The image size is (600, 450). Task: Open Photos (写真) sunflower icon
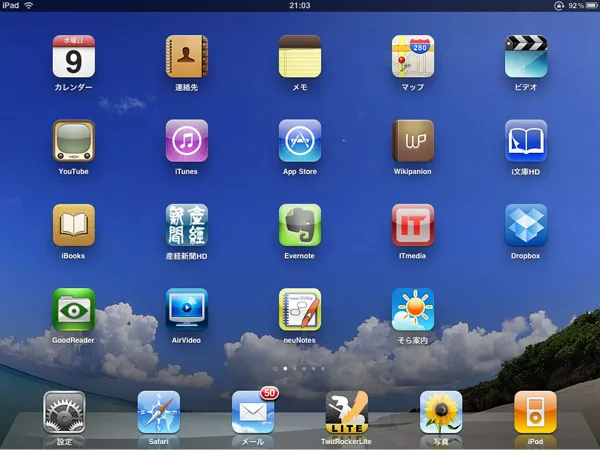441,412
